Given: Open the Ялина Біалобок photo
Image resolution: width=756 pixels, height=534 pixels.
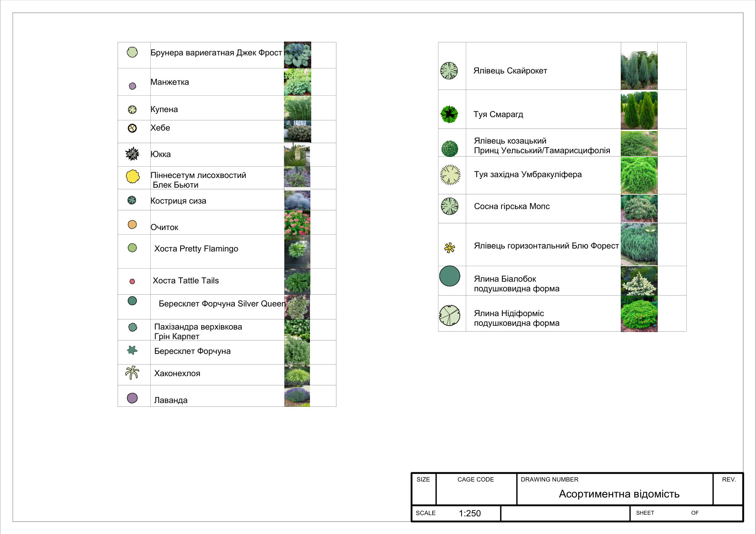Looking at the screenshot, I should (x=639, y=281).
